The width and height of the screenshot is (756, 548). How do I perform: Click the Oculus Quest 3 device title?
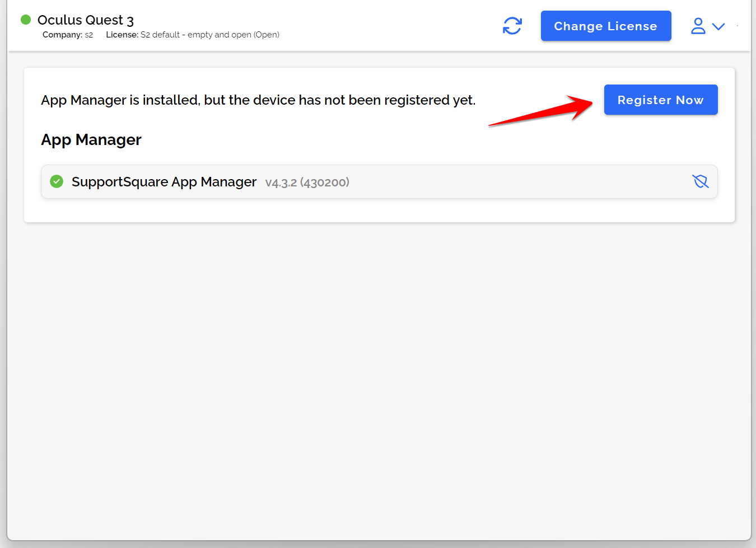86,20
